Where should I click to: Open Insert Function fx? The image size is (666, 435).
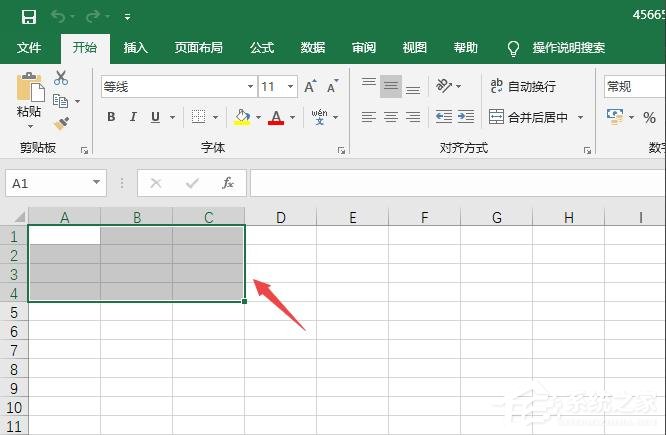click(x=228, y=183)
